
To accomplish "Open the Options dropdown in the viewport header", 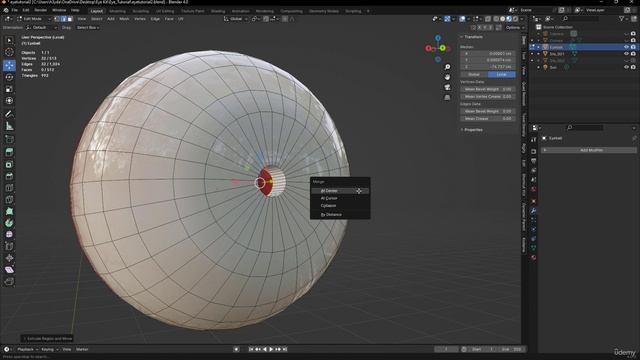I will pos(515,27).
